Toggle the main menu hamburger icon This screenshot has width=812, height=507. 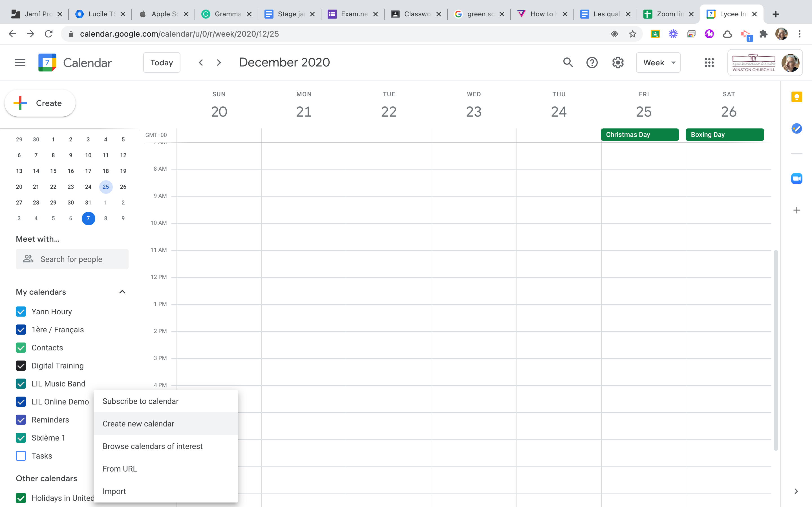20,63
